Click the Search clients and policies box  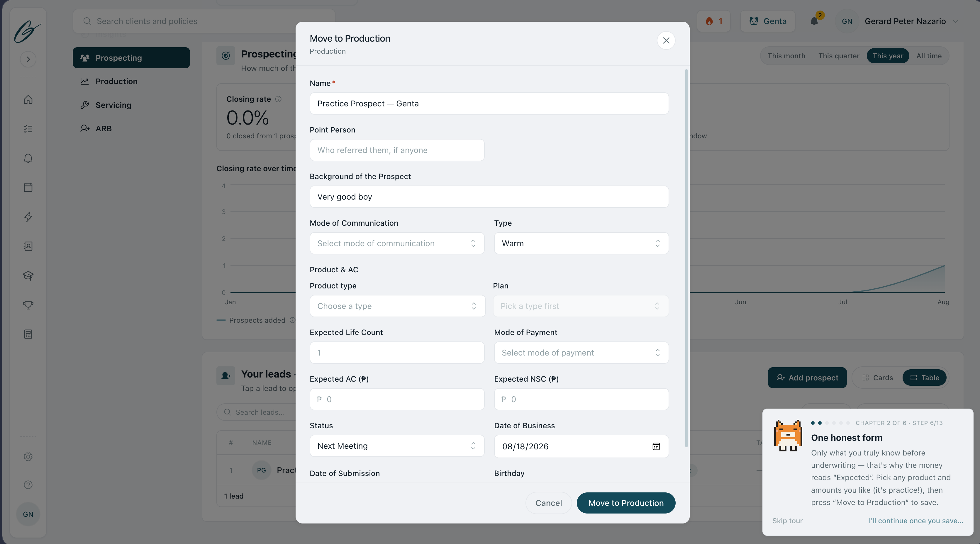204,21
